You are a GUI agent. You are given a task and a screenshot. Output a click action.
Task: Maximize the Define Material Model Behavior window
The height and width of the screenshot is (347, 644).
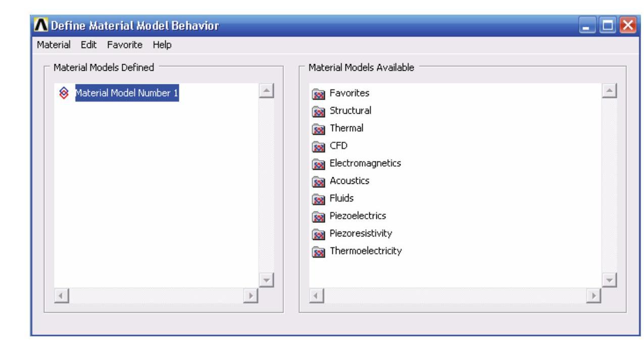click(608, 25)
